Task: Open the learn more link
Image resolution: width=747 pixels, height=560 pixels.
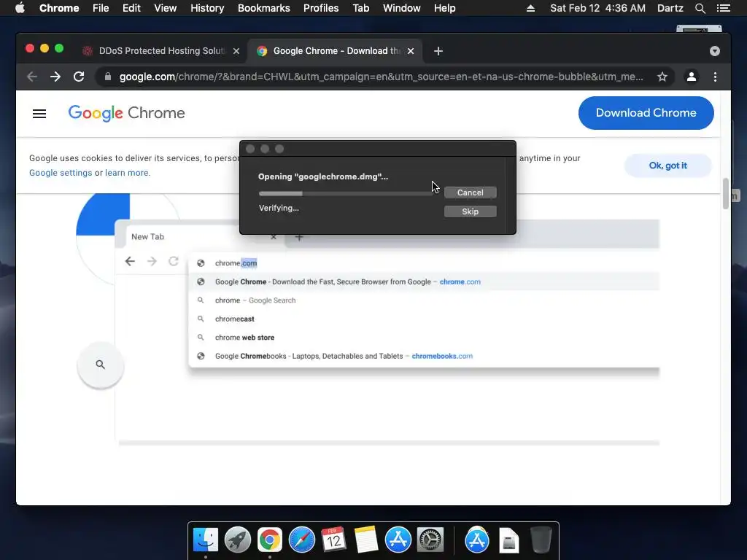Action: 127,173
